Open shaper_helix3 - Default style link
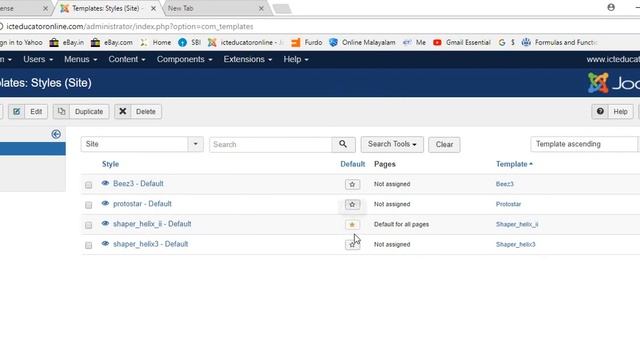This screenshot has height=360, width=640. (150, 244)
